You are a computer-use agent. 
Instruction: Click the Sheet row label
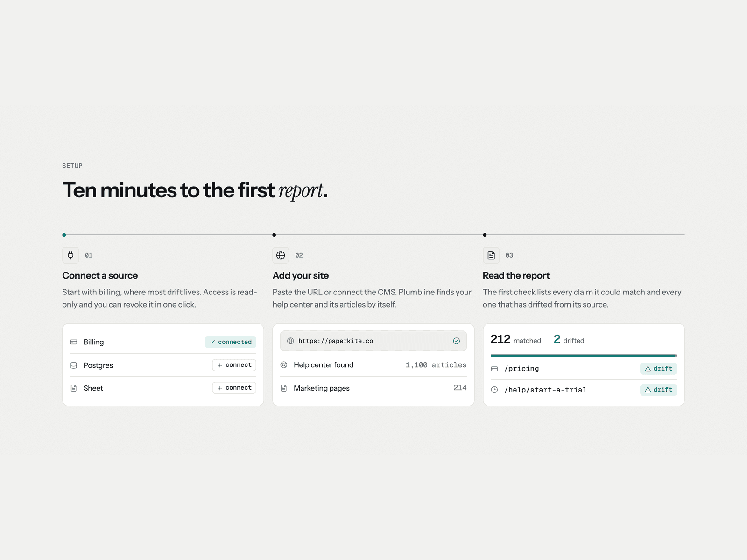93,388
